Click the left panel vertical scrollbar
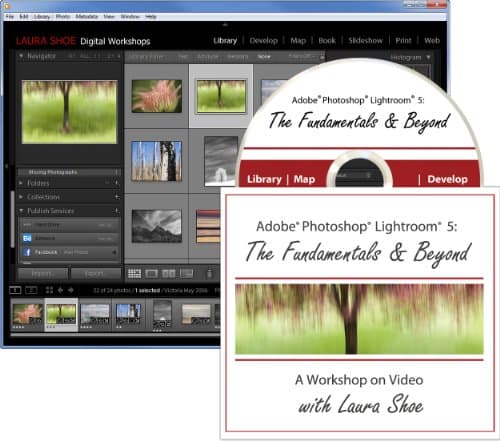This screenshot has height=441, width=500. [13, 218]
